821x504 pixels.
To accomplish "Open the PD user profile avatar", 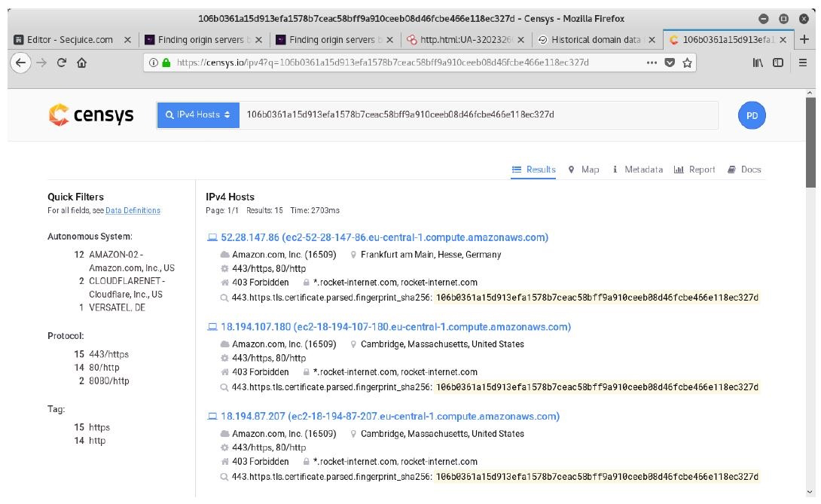I will pos(752,115).
